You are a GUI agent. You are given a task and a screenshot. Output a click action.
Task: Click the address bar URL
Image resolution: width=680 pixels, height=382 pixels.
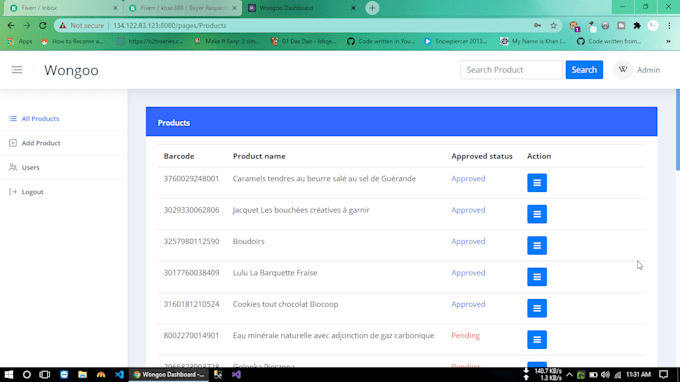(x=170, y=26)
